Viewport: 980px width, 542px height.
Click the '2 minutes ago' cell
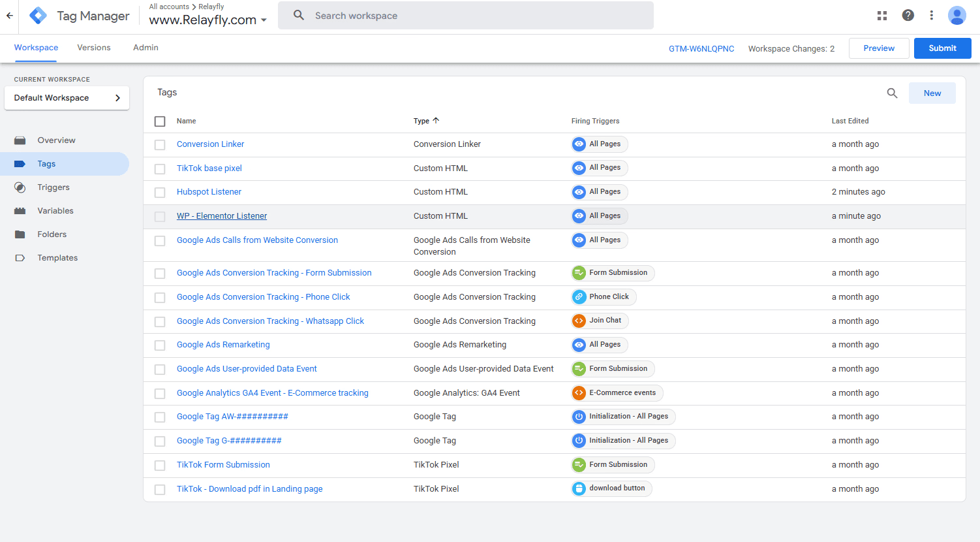coord(859,192)
